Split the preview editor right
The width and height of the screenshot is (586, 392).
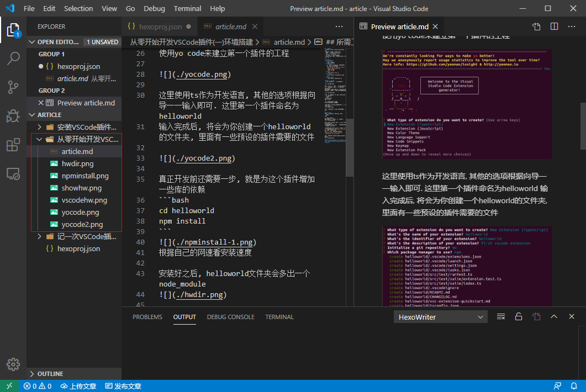click(x=554, y=27)
